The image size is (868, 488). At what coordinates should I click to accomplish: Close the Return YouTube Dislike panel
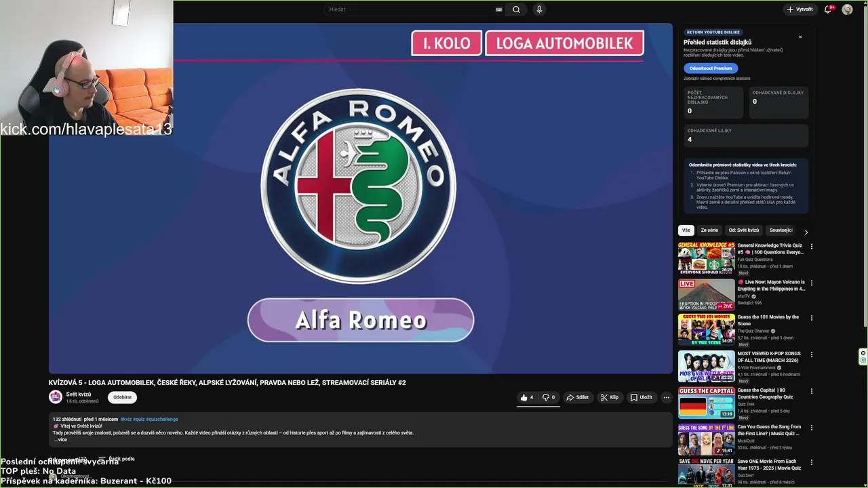tap(800, 37)
